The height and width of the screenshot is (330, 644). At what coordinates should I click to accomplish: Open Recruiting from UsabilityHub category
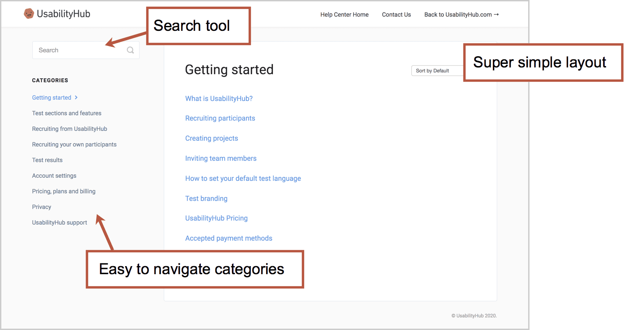[69, 129]
